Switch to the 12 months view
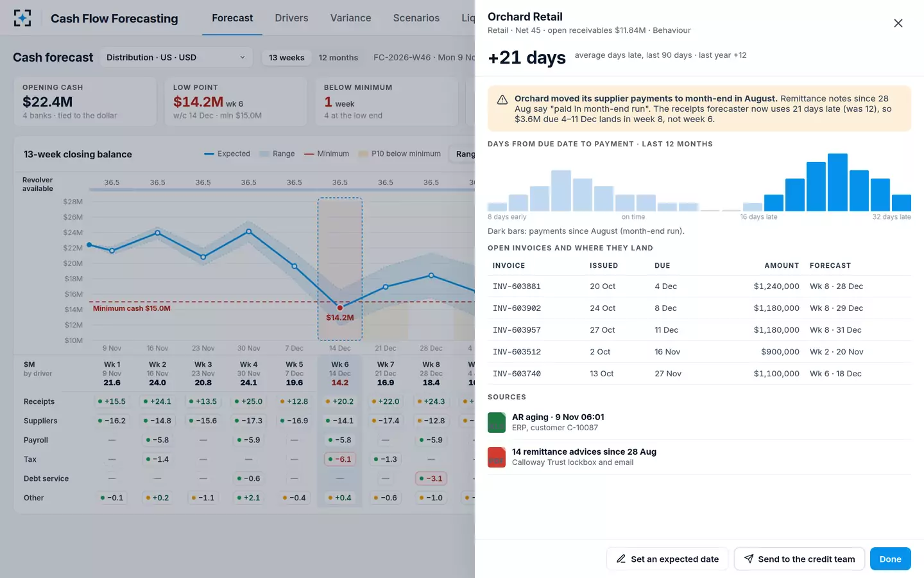 click(x=338, y=58)
